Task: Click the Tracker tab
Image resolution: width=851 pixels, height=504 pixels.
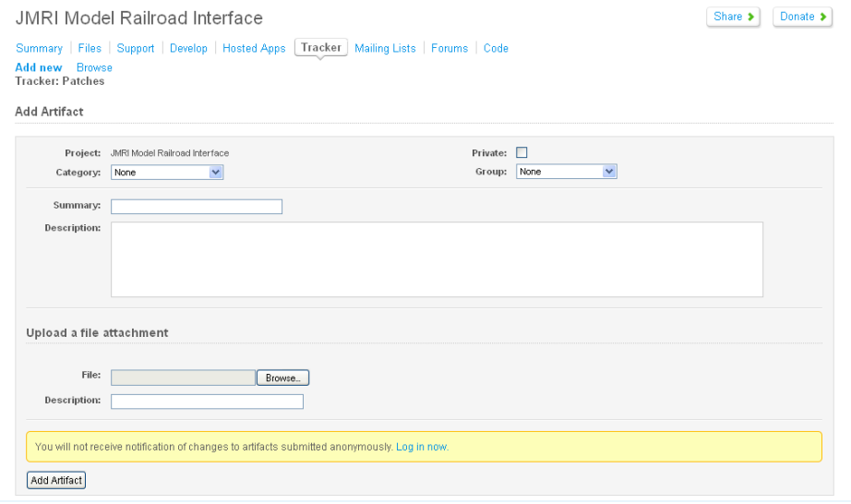Action: (x=320, y=47)
